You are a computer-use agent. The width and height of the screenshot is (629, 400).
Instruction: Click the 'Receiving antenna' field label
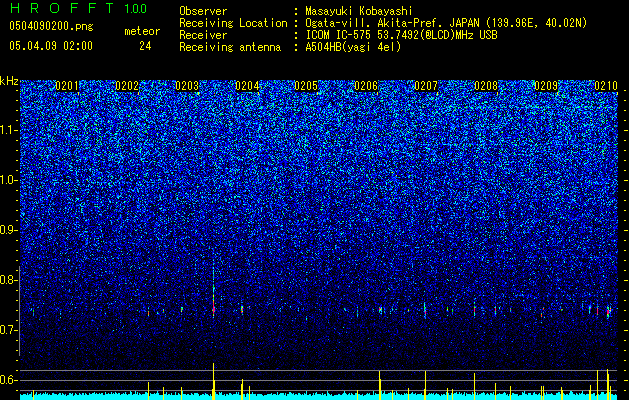[x=230, y=47]
